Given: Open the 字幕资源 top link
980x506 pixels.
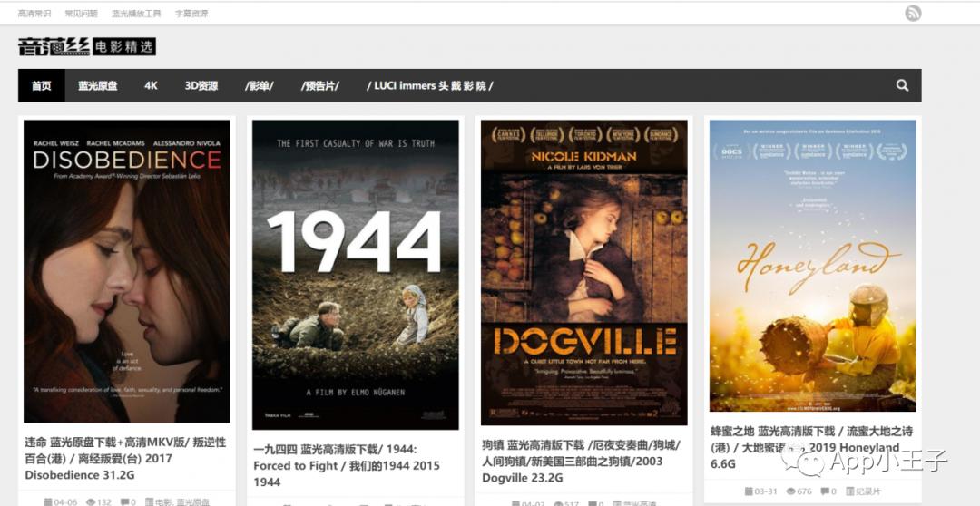Looking at the screenshot, I should click(191, 13).
